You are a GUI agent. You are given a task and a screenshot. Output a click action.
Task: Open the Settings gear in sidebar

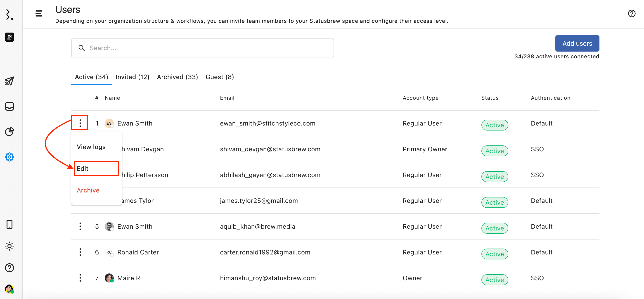point(9,157)
